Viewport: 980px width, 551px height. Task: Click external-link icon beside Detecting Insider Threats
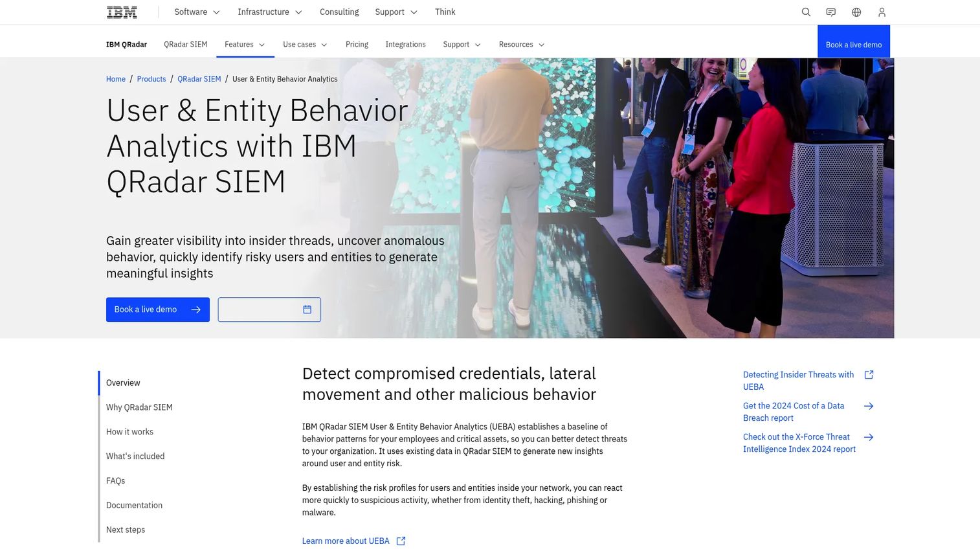869,375
